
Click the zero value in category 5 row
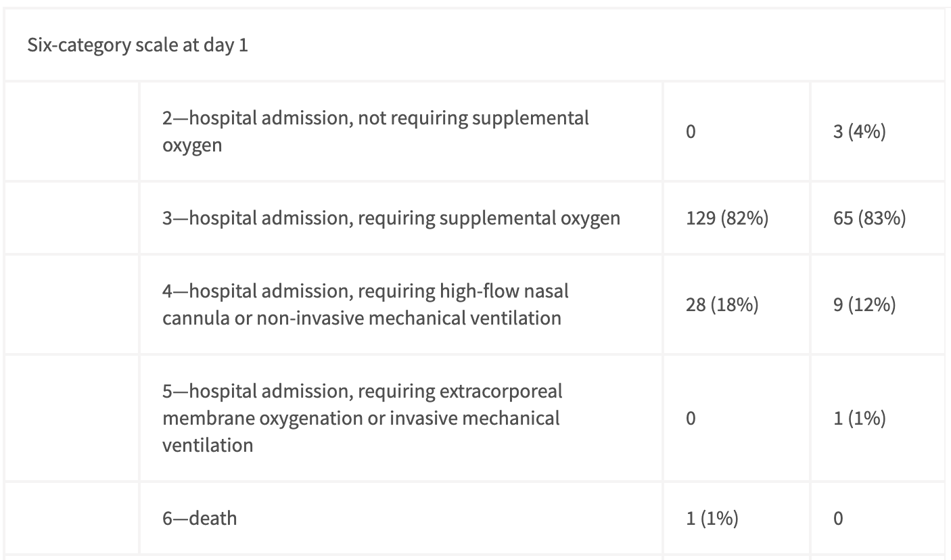(691, 418)
